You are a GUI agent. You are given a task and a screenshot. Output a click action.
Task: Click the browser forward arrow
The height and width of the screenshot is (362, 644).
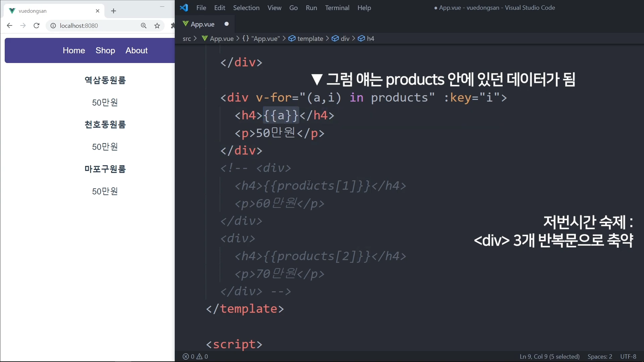[23, 26]
